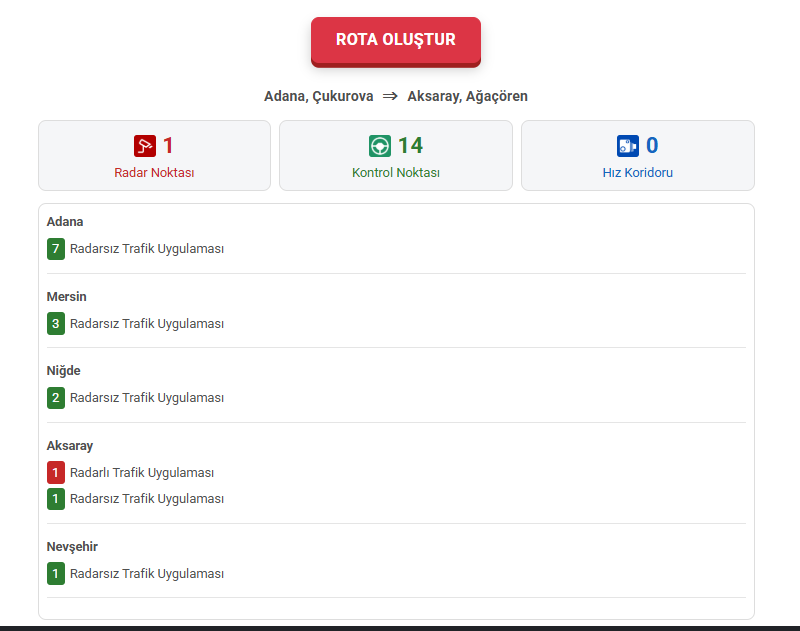The image size is (800, 631).
Task: Click the Niğde city heading
Action: 64,371
